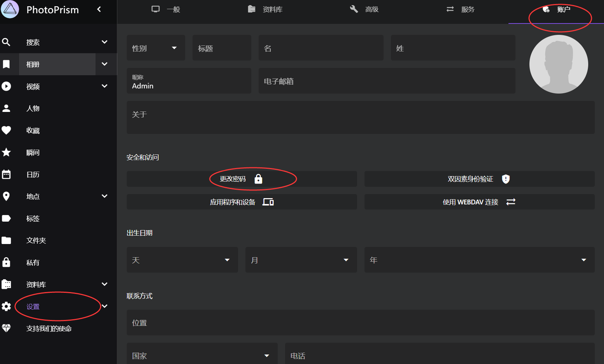Open the Labels (标签) tag icon

pyautogui.click(x=6, y=218)
